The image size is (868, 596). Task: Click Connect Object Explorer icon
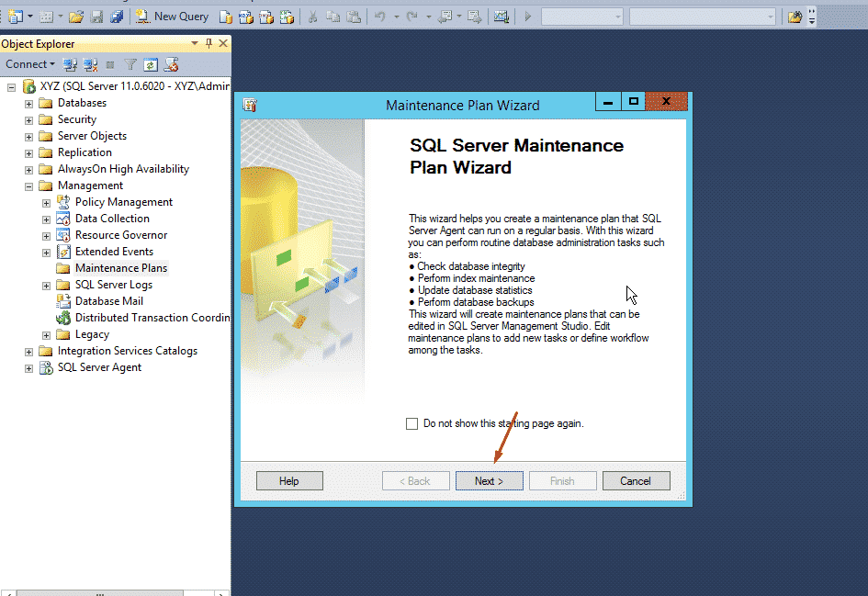71,64
